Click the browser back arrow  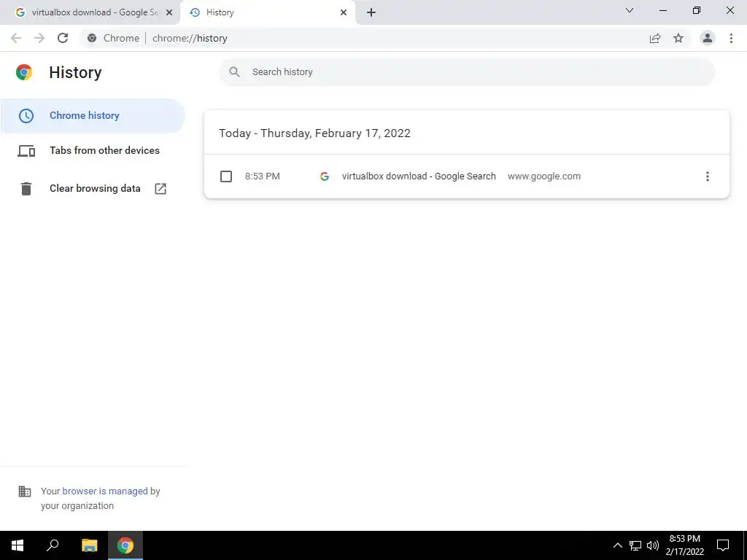pyautogui.click(x=16, y=38)
